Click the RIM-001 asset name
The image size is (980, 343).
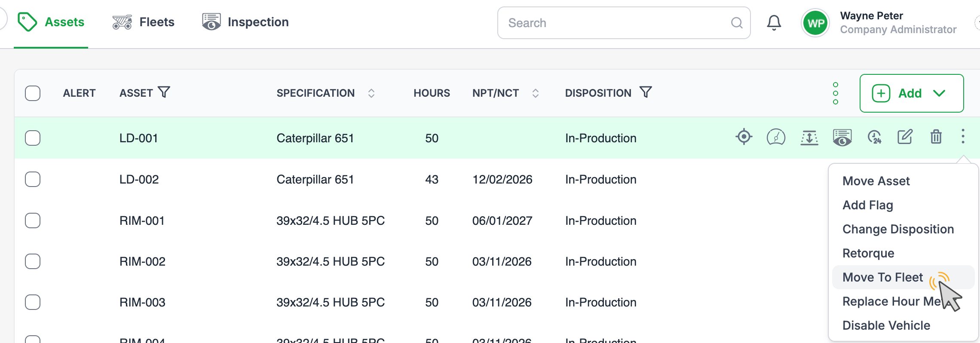[142, 220]
